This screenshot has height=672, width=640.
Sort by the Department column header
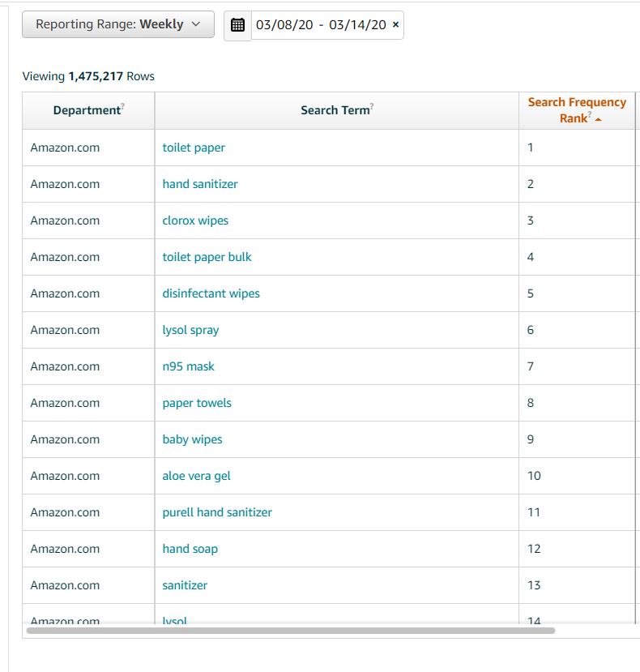88,110
